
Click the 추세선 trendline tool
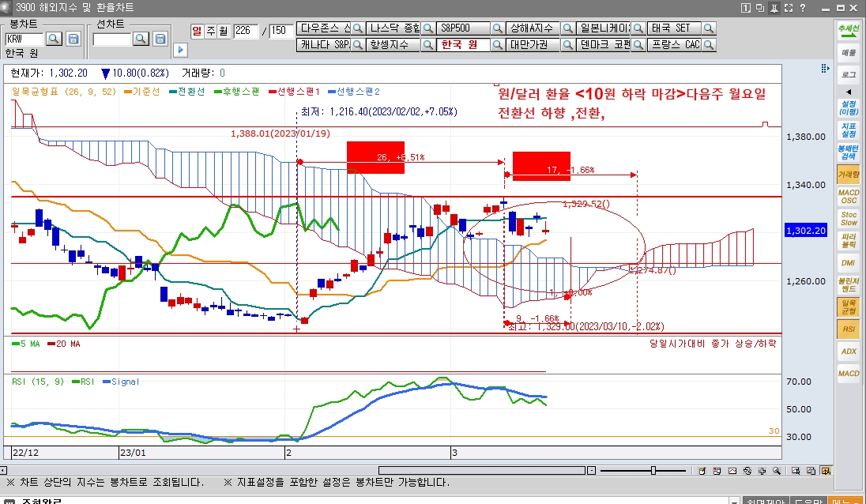click(x=849, y=30)
